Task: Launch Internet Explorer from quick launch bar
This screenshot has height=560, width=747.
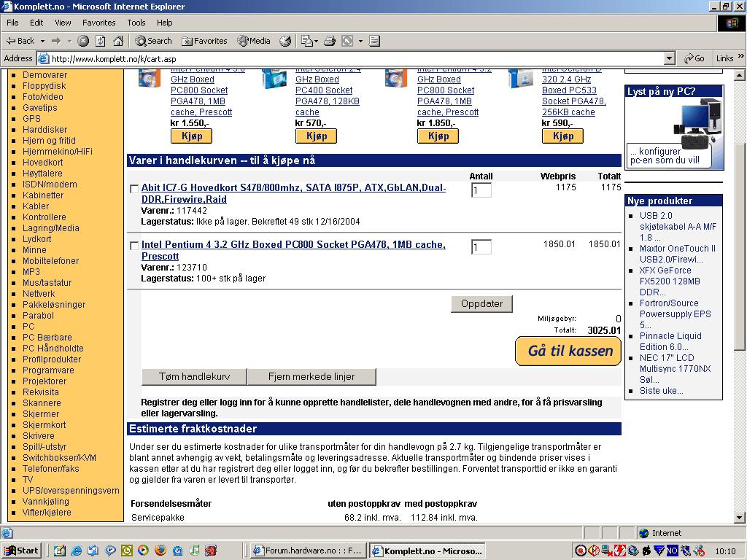Action: click(76, 551)
